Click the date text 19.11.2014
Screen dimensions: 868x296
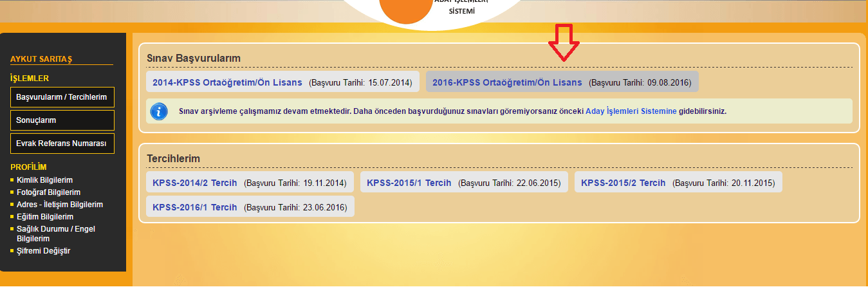coord(324,183)
